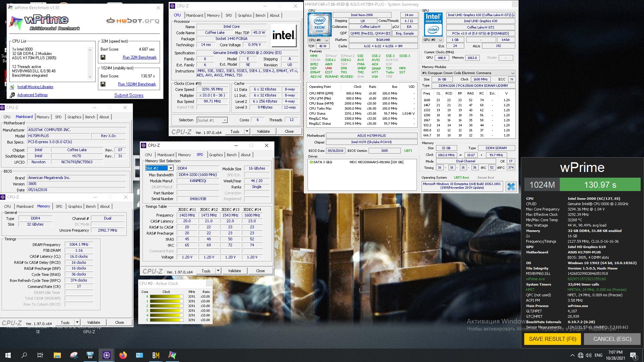Open HWiNFO icon in taskbar
The image size is (644, 362).
point(90,355)
